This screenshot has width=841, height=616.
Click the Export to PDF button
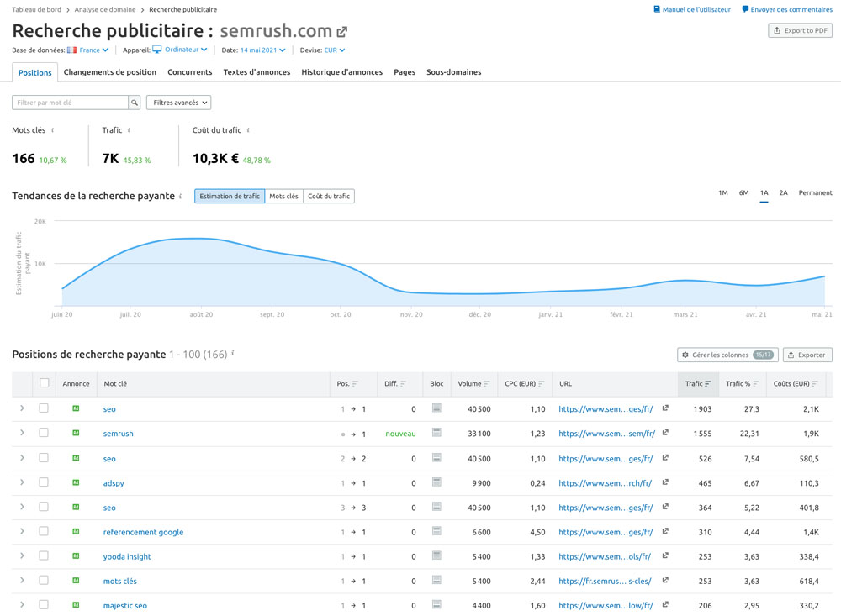click(801, 30)
